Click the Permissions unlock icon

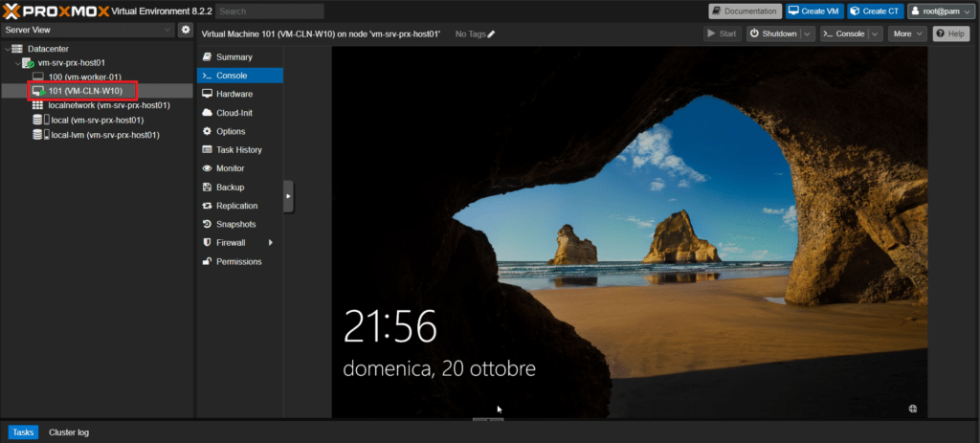point(207,261)
